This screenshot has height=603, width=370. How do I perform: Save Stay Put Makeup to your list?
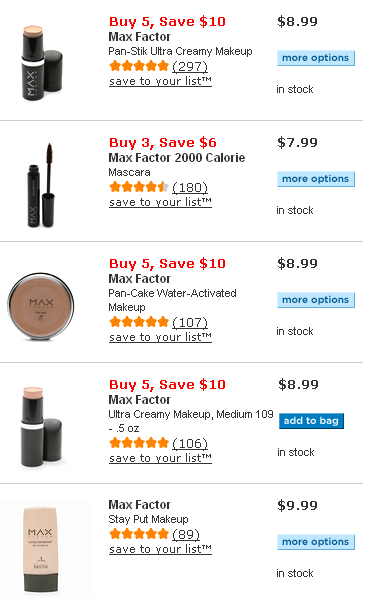coord(160,549)
